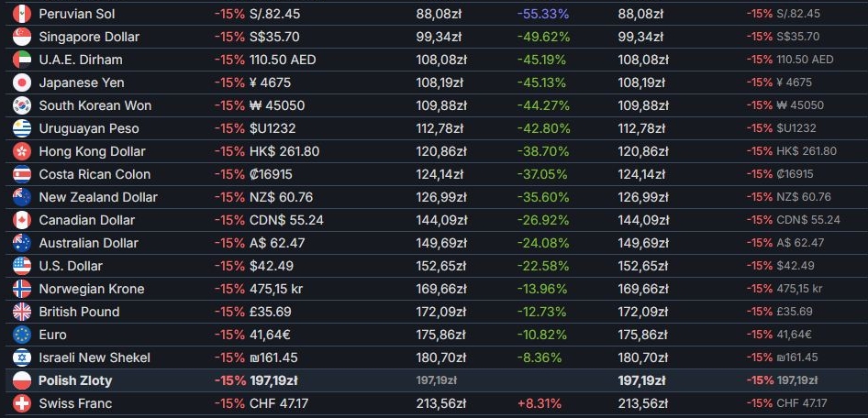This screenshot has width=868, height=418.
Task: Select the U.S. Dollar currency name
Action: click(71, 266)
